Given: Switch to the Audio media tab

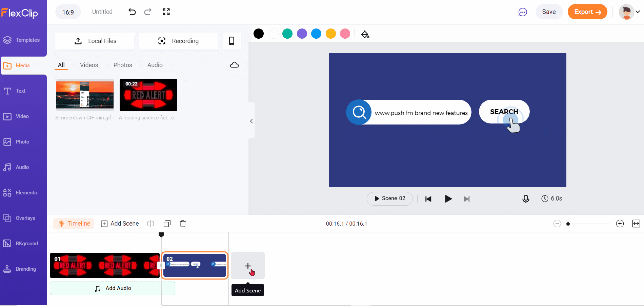Looking at the screenshot, I should [x=155, y=65].
